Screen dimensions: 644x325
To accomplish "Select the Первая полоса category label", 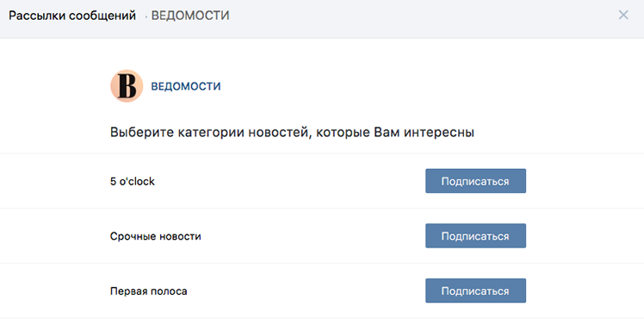I will pyautogui.click(x=148, y=291).
